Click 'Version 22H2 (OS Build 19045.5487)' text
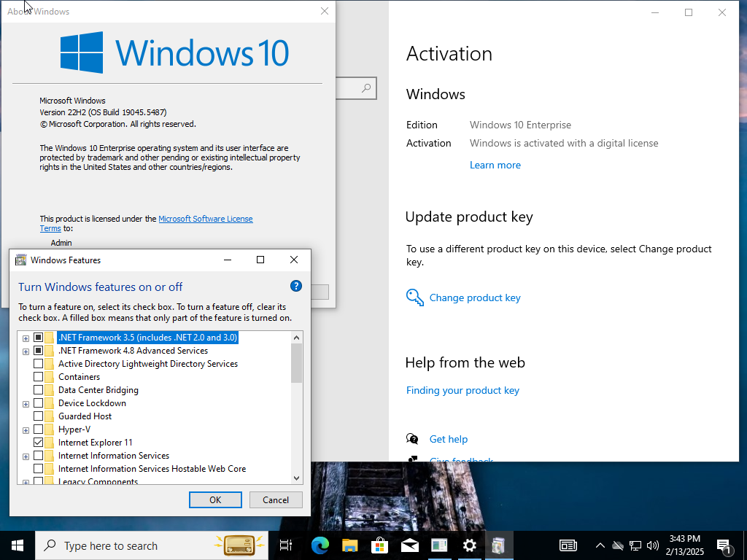 (x=103, y=112)
